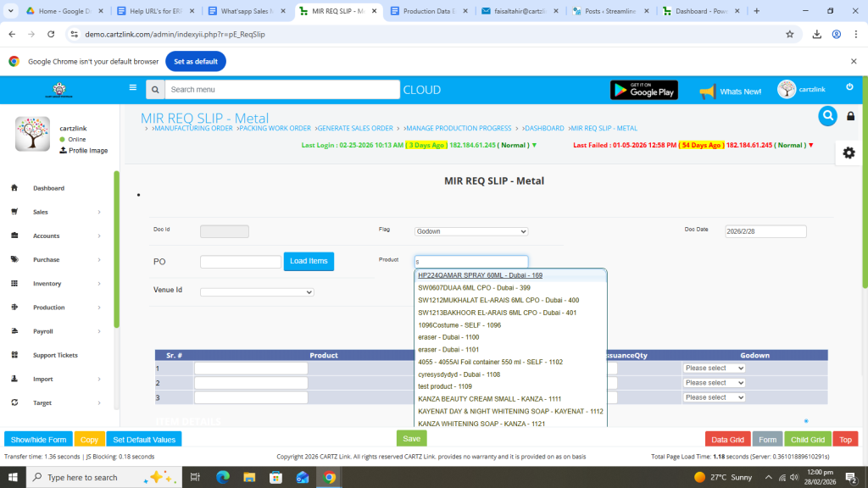Image resolution: width=868 pixels, height=488 pixels.
Task: Click the Load Items button
Action: click(x=309, y=262)
